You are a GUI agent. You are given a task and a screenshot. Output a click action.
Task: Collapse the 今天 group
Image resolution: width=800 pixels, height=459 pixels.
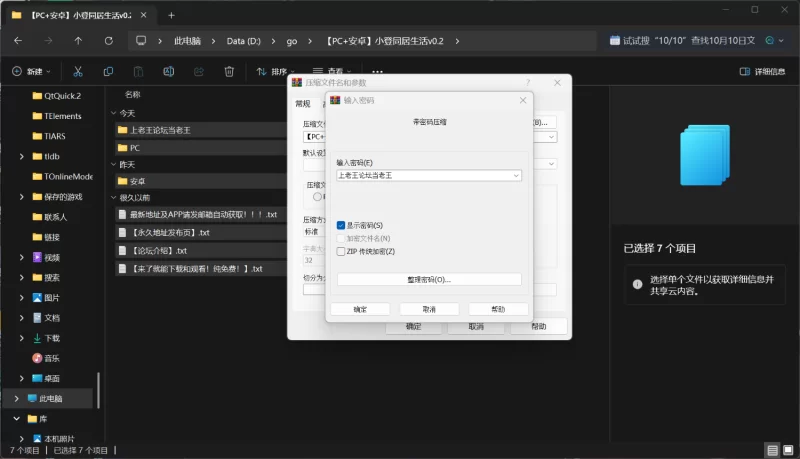click(113, 113)
